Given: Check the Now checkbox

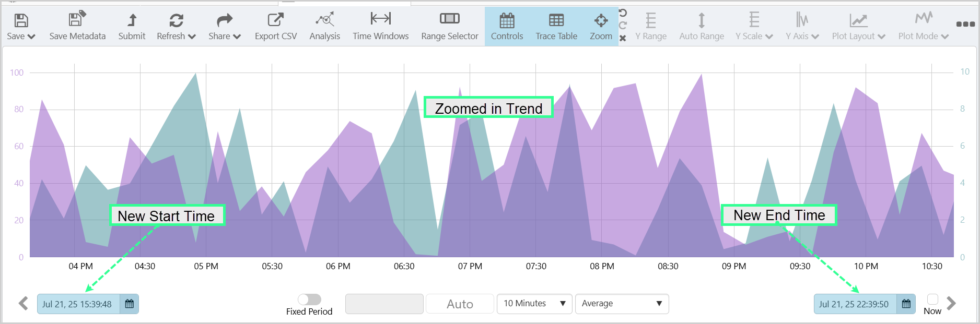Looking at the screenshot, I should point(932,299).
